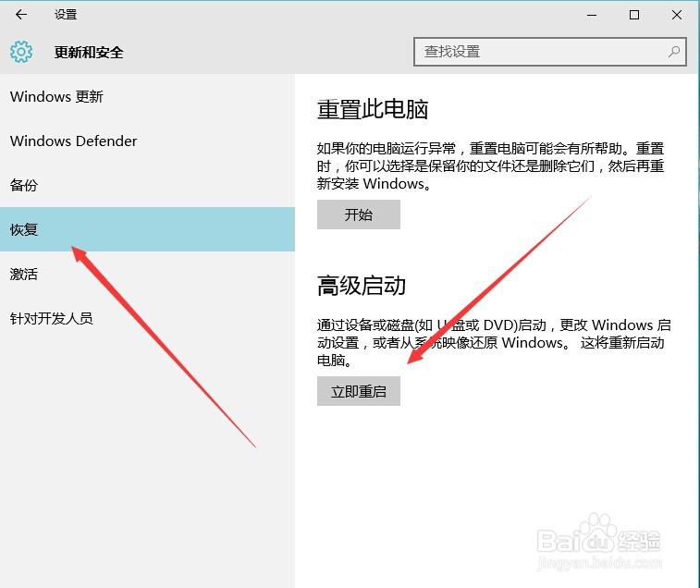Click the 立即重启 button
Image resolution: width=700 pixels, height=588 pixels.
[359, 391]
